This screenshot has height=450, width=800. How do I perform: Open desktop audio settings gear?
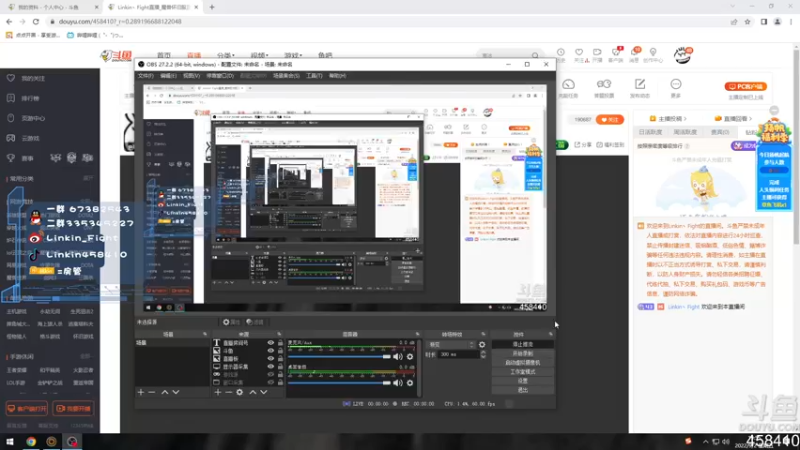[410, 383]
